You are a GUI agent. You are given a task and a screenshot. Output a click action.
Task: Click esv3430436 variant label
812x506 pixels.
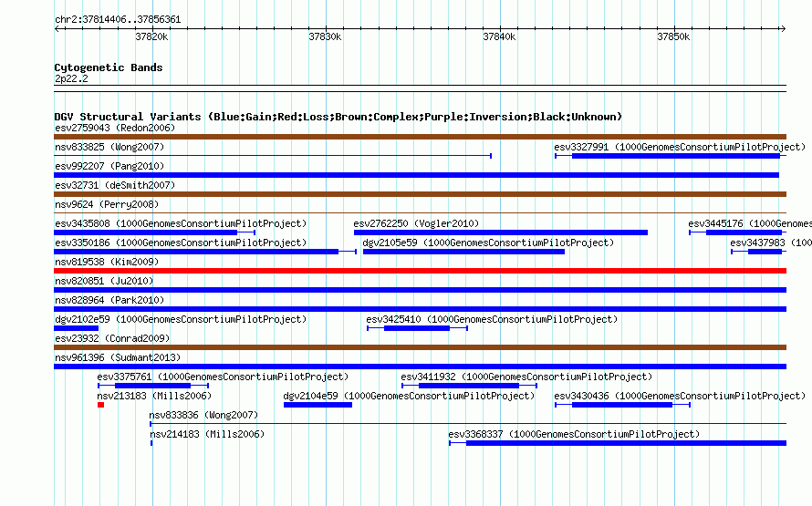[x=680, y=396]
